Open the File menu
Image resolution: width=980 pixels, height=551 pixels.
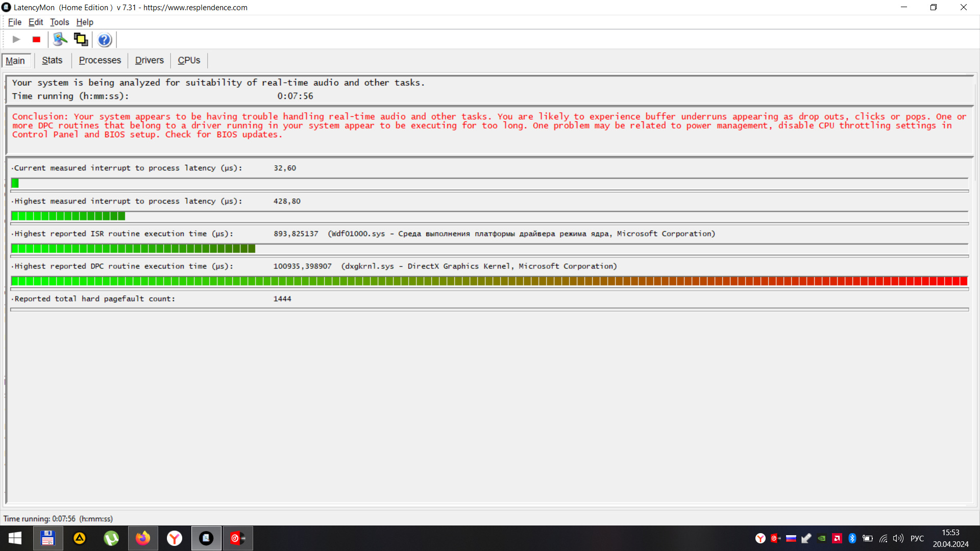coord(14,22)
